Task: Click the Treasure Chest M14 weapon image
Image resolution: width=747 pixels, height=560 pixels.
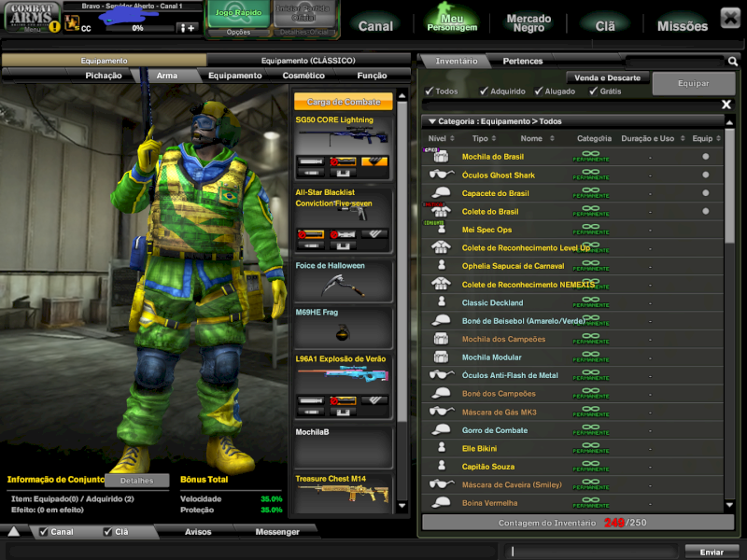Action: click(x=344, y=496)
